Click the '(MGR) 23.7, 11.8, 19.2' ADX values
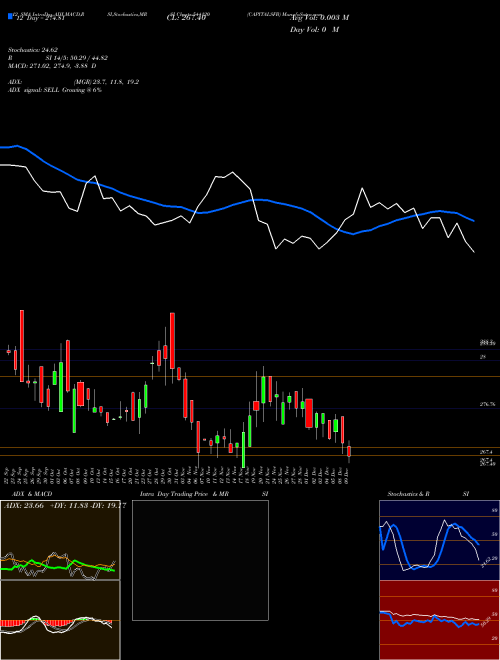 point(106,82)
